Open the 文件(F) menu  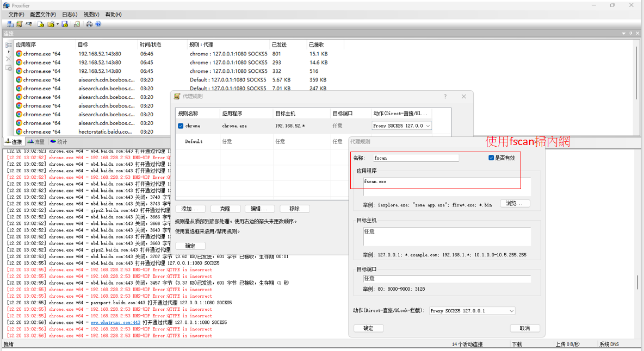16,14
